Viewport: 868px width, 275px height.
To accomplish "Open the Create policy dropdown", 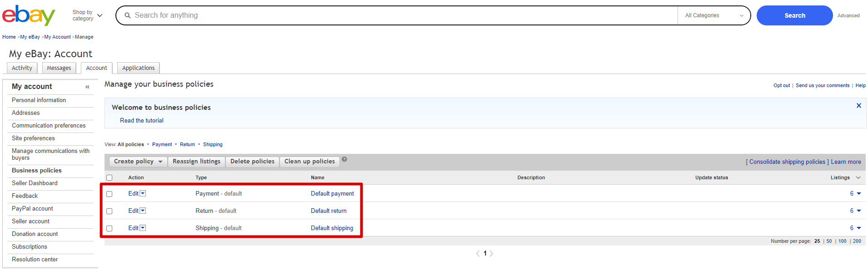I will point(138,162).
